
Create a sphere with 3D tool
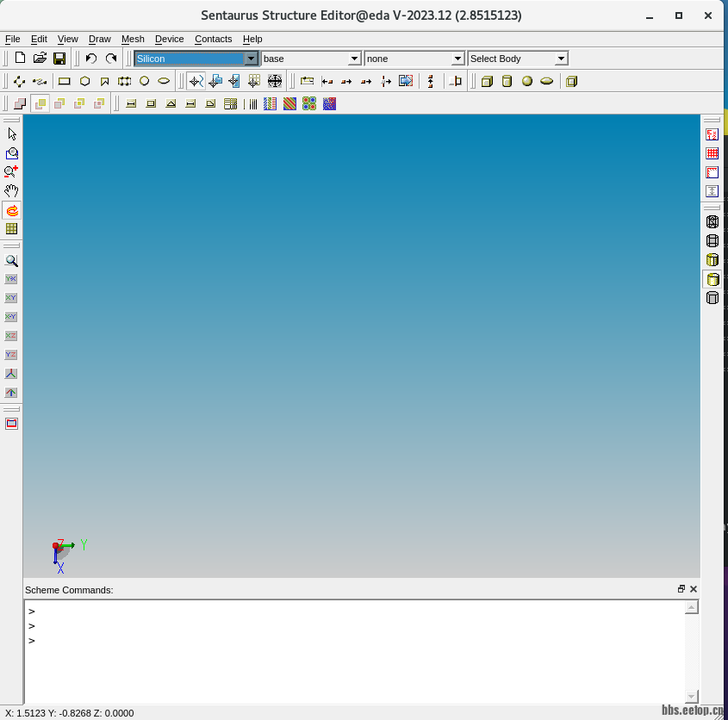(526, 81)
